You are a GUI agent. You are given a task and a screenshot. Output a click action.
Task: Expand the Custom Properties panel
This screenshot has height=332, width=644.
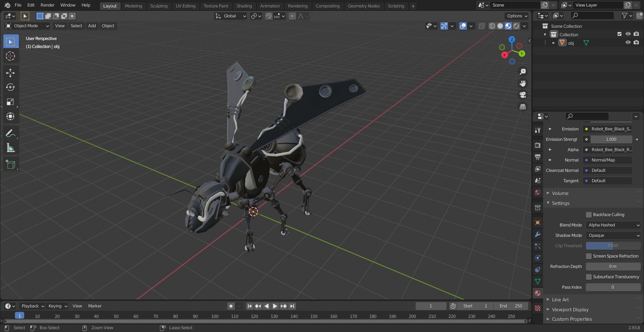572,319
